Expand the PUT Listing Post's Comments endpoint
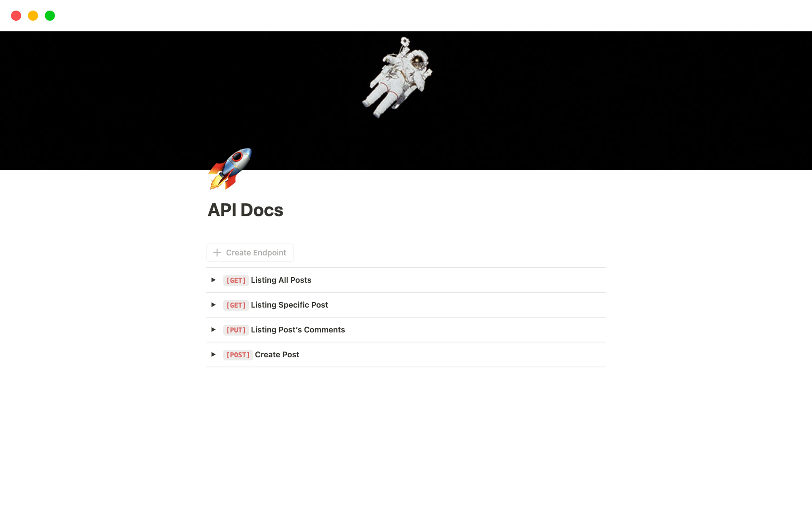812x508 pixels. click(214, 329)
